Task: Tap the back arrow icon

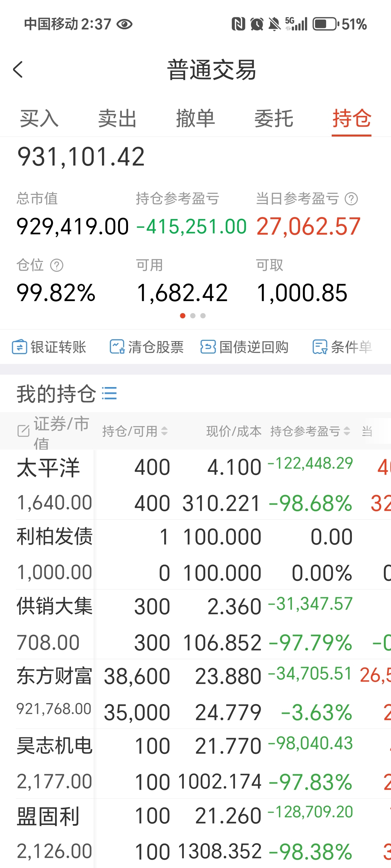Action: tap(18, 69)
